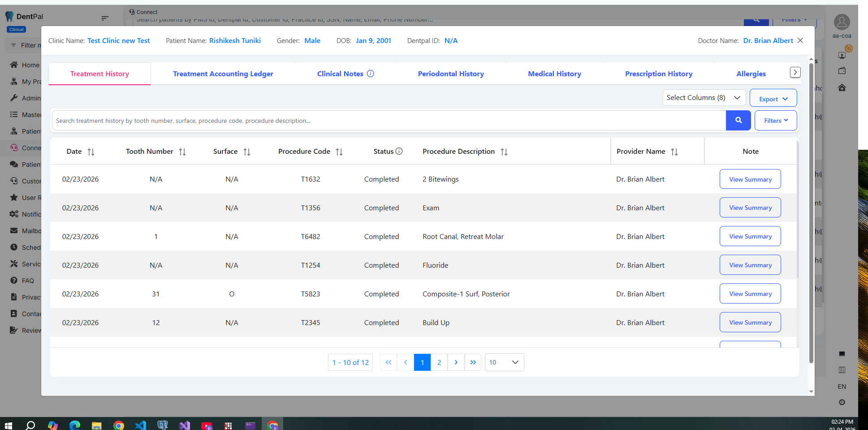
Task: View Summary for 2 Bitewings row
Action: tap(750, 179)
